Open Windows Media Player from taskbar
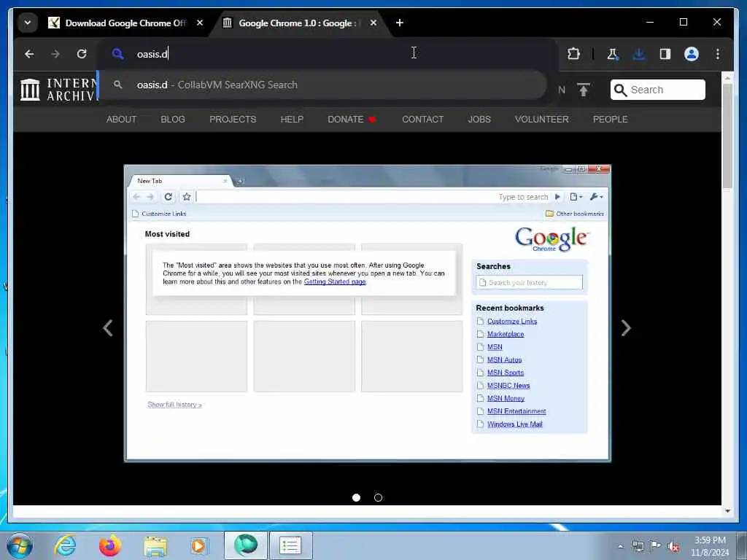The width and height of the screenshot is (747, 560). point(198,546)
